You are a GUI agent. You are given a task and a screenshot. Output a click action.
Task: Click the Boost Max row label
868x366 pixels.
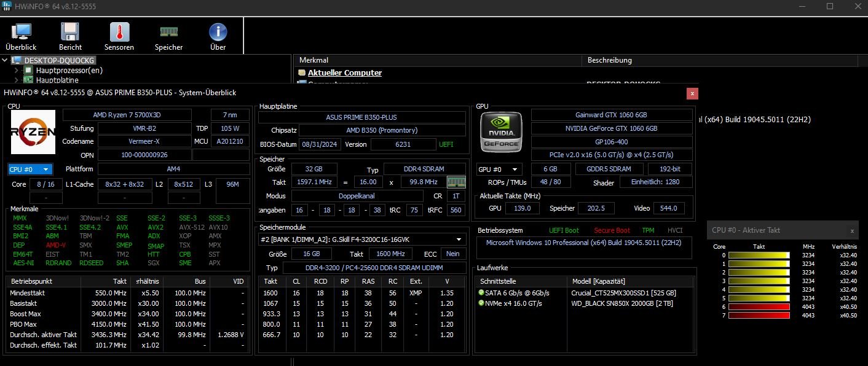click(x=25, y=314)
